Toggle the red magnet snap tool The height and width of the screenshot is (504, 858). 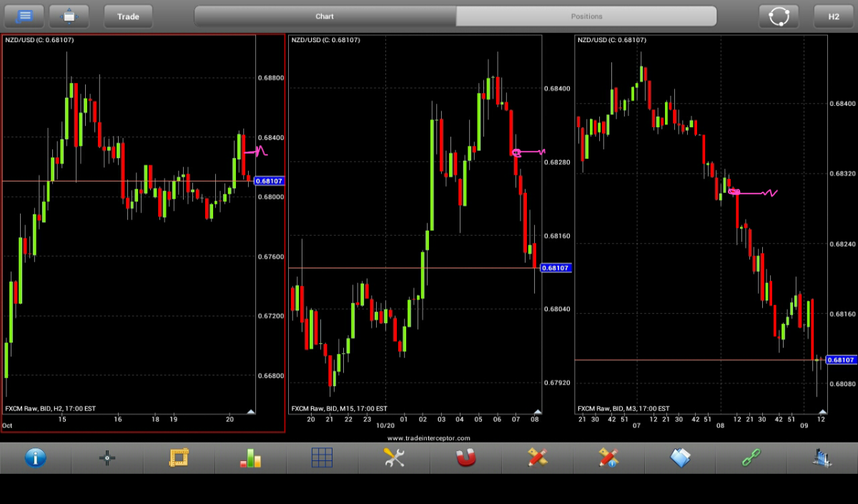click(x=465, y=458)
